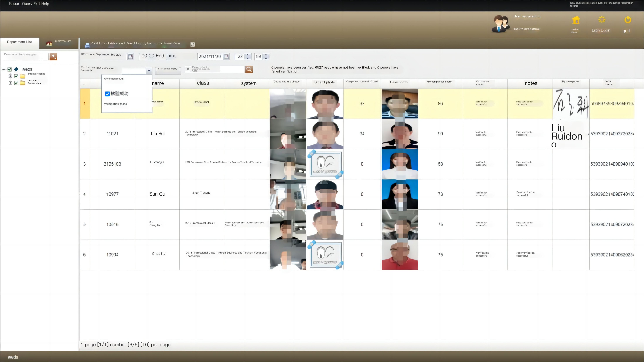Screen dimensions: 644x362
Task: Click the Lixin Login gear icon
Action: 601,20
